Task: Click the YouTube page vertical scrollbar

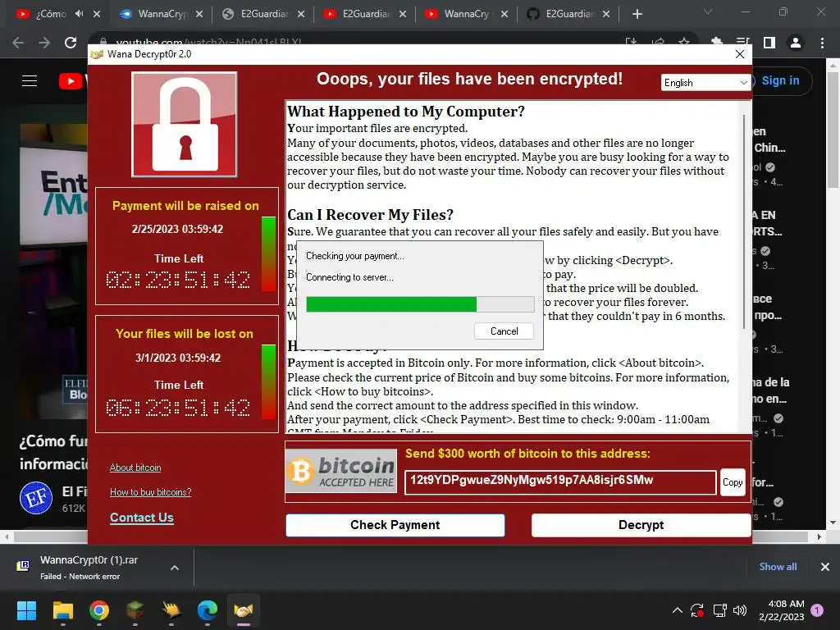Action: tap(833, 129)
